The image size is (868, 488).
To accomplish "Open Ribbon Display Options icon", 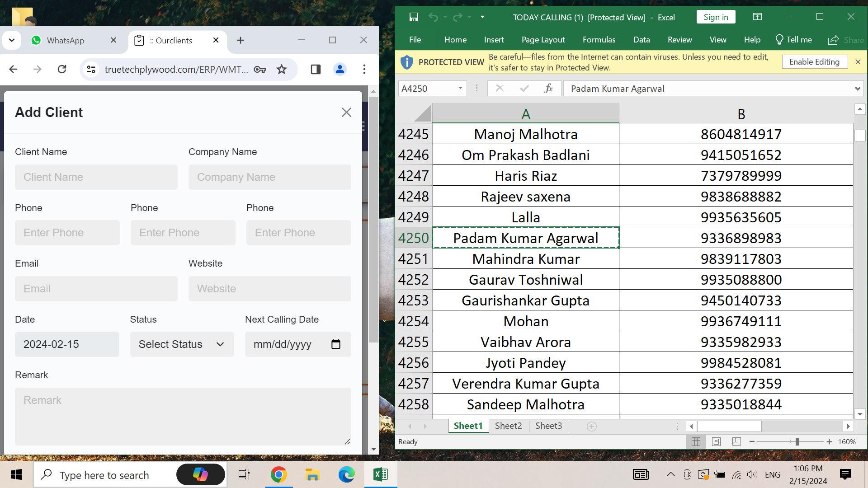I will pyautogui.click(x=757, y=17).
